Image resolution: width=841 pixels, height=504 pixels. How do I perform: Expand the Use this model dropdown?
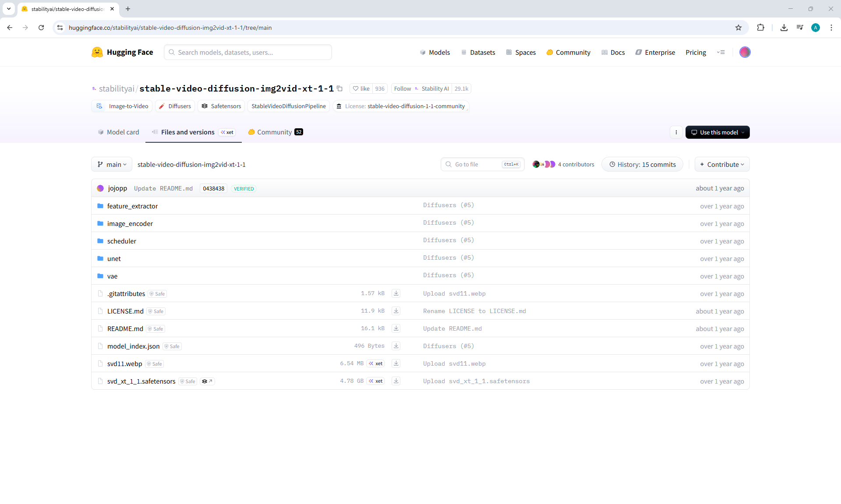(717, 132)
